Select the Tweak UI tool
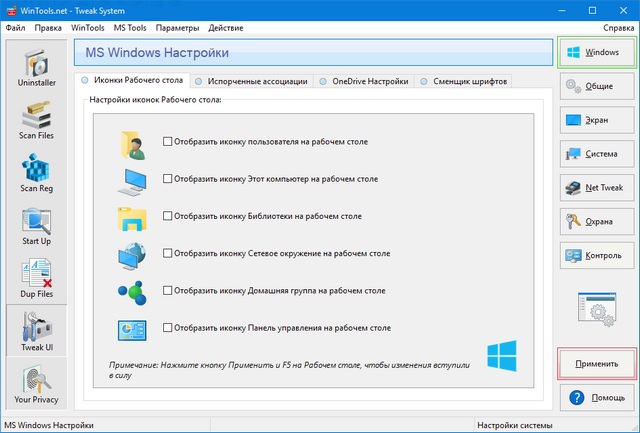 35,332
